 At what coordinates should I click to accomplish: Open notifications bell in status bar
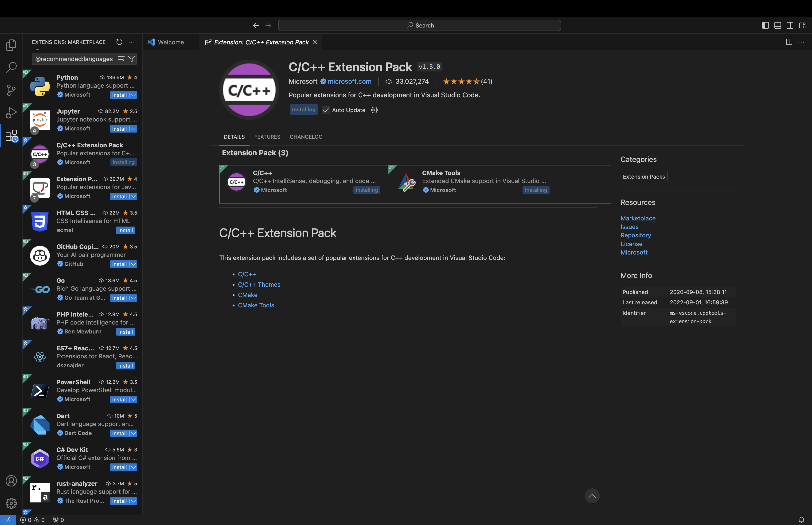click(x=801, y=520)
